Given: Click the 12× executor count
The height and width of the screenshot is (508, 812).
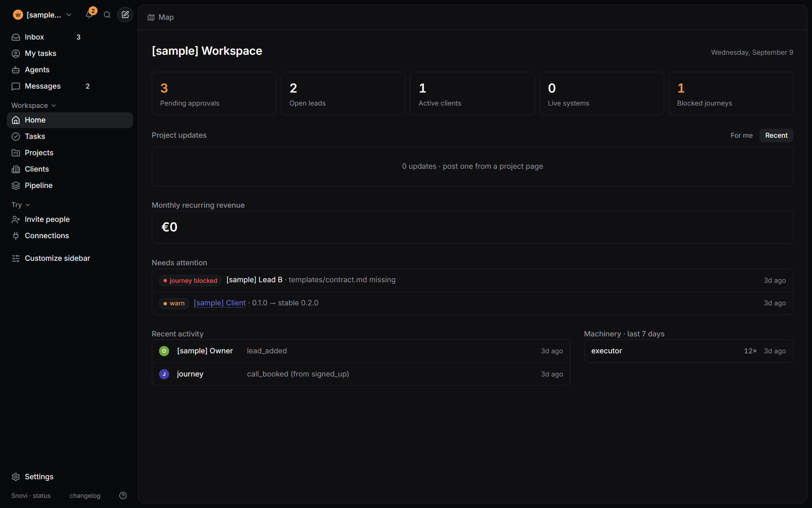Looking at the screenshot, I should pos(750,351).
